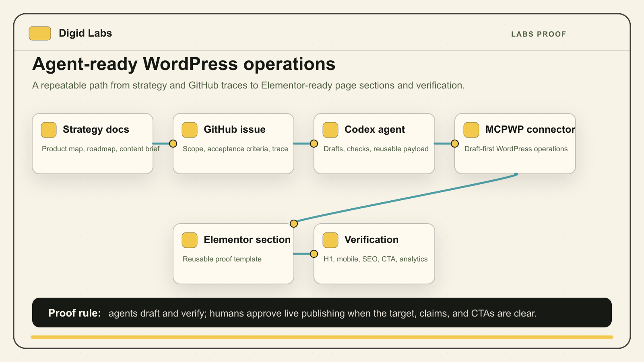
Task: Select the Strategy docs card title
Action: (96, 130)
